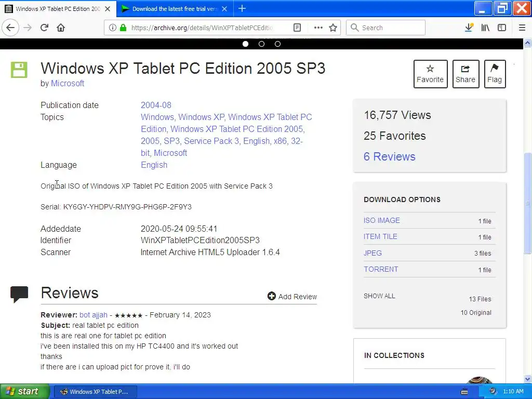
Task: Reload the current archive.org page
Action: pos(44,28)
